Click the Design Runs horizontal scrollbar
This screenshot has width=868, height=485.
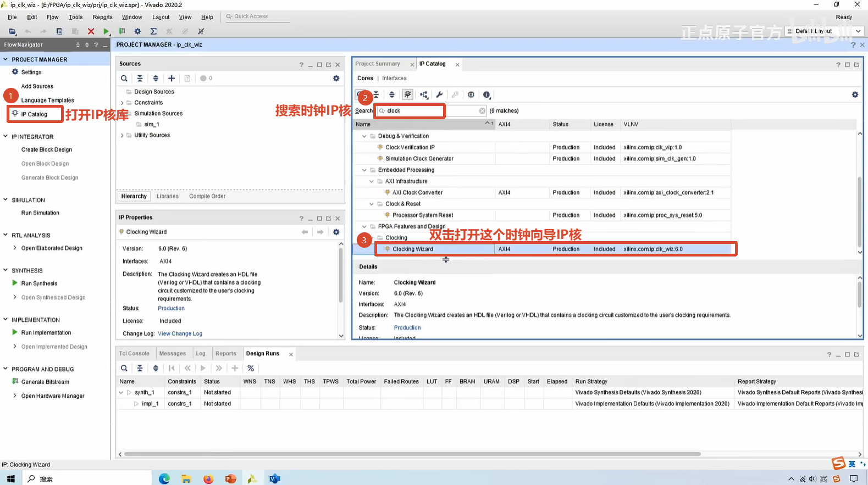click(412, 454)
